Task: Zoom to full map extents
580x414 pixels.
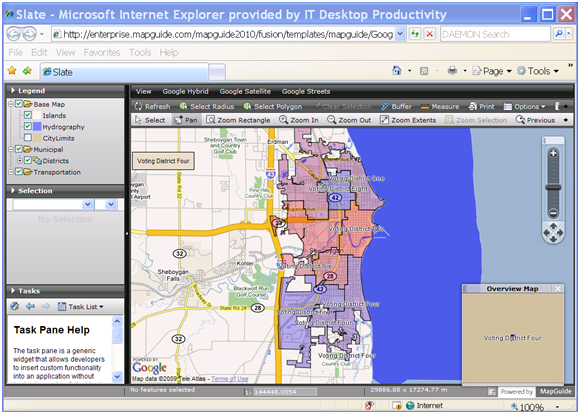Action: [x=408, y=120]
